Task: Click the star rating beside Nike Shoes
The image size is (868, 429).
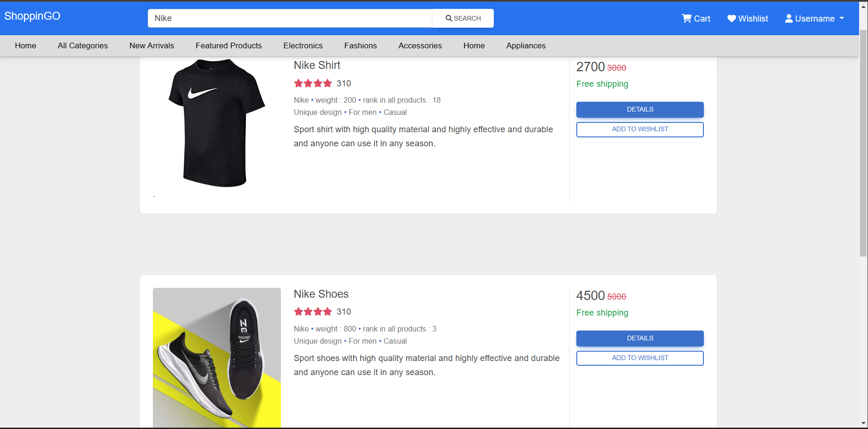Action: click(313, 311)
